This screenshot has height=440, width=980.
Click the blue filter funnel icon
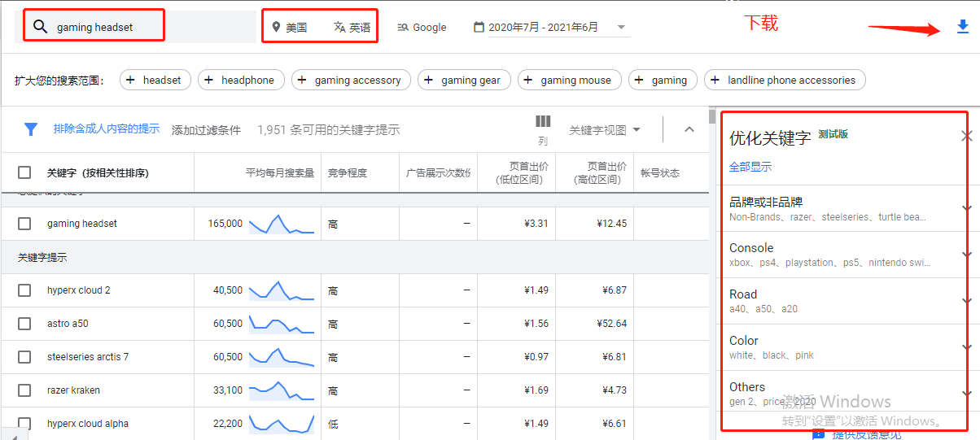point(31,129)
